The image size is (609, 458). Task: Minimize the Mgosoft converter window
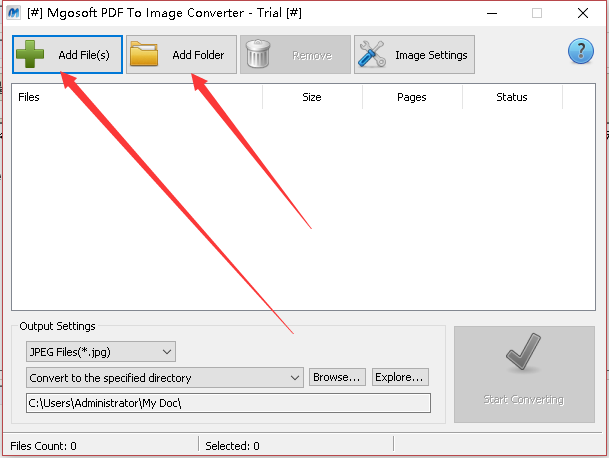pyautogui.click(x=492, y=13)
